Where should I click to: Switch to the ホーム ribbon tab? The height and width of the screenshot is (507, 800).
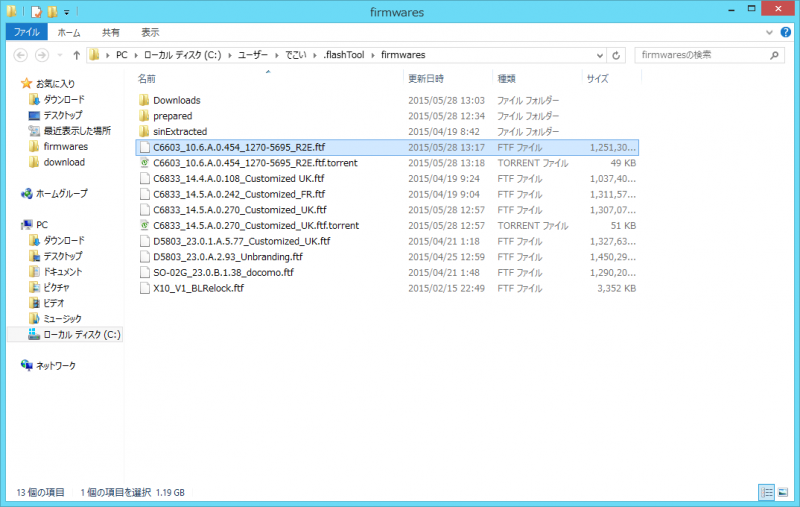click(x=69, y=32)
